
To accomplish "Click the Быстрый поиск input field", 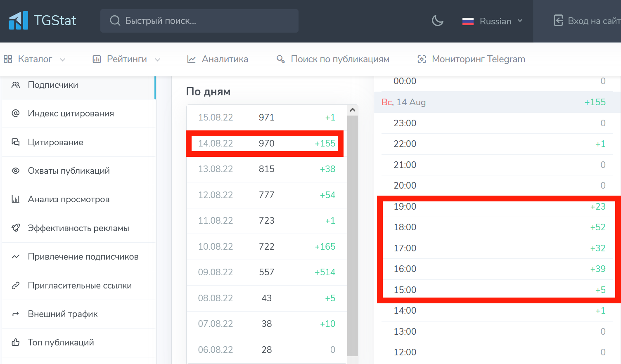I will (x=199, y=21).
